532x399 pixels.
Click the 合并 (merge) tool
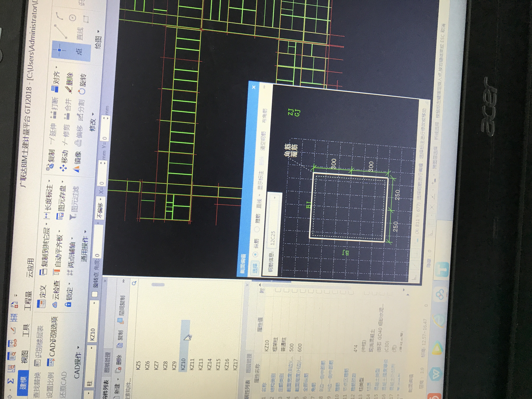68,109
